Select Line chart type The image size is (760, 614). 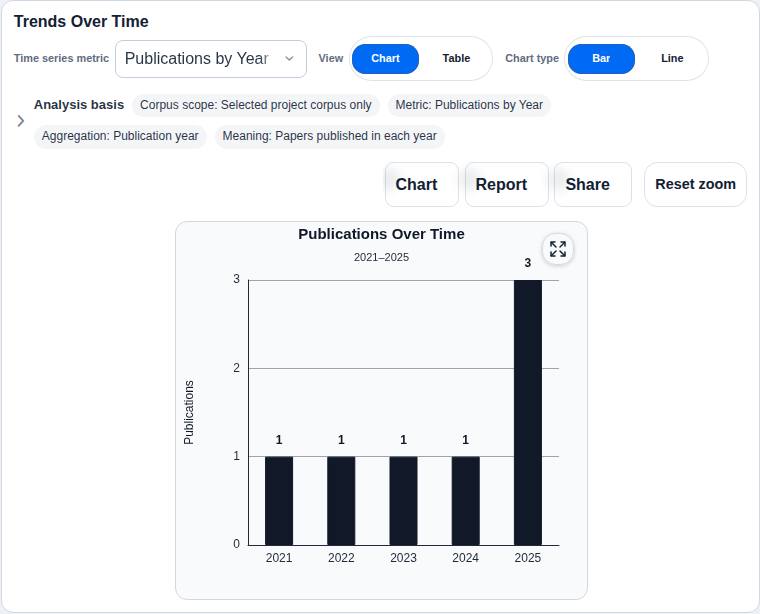point(672,59)
